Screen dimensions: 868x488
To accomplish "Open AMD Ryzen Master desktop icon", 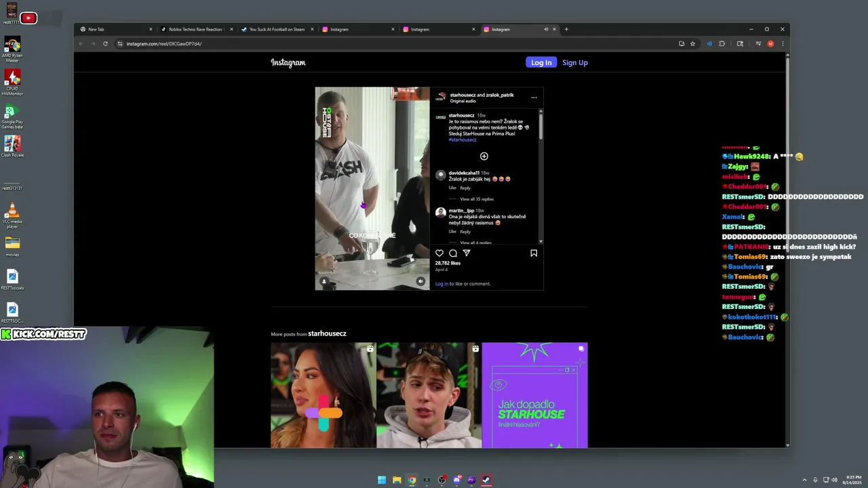I will pyautogui.click(x=12, y=50).
